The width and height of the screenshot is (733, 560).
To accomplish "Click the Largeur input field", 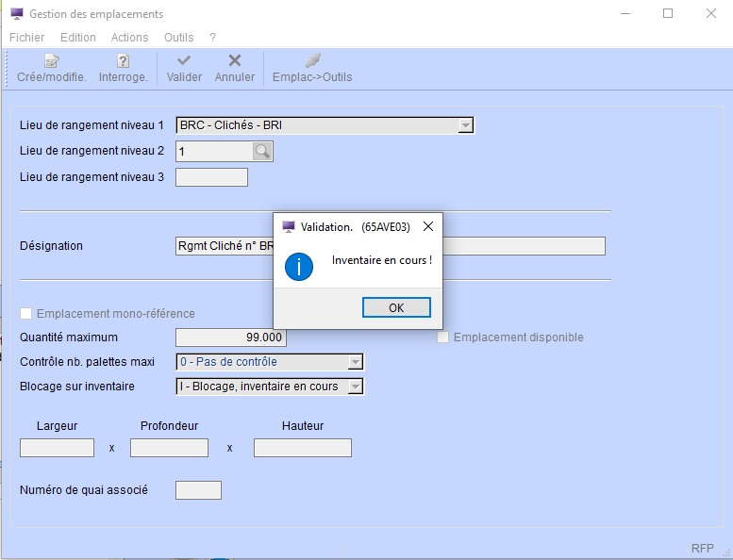I will (x=57, y=448).
